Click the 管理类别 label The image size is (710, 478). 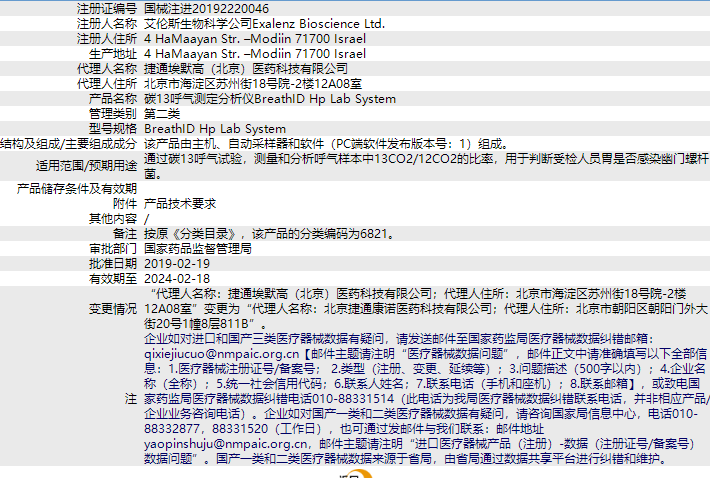113,114
